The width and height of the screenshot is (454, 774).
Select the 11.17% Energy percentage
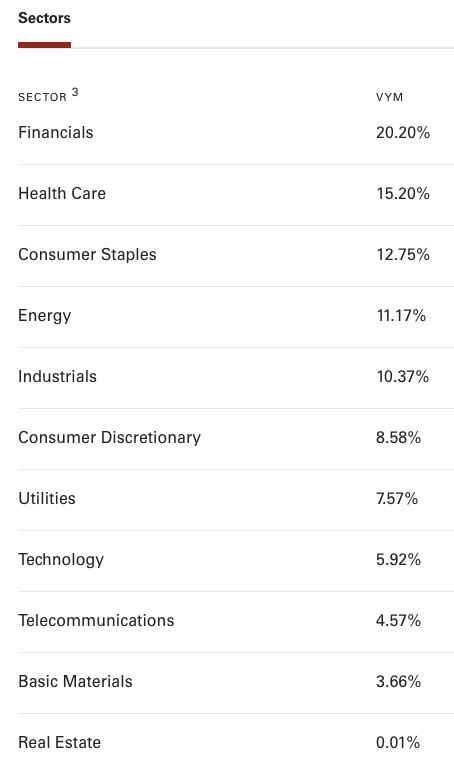coord(401,316)
